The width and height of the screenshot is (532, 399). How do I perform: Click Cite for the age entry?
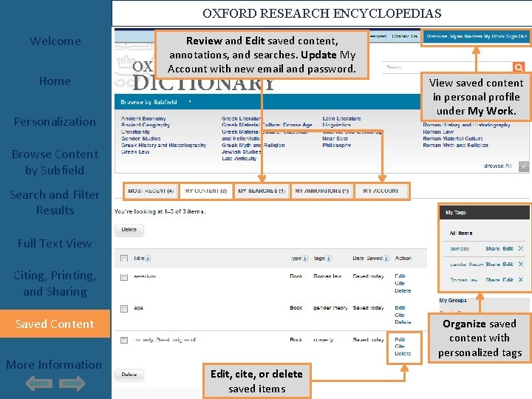tap(400, 315)
